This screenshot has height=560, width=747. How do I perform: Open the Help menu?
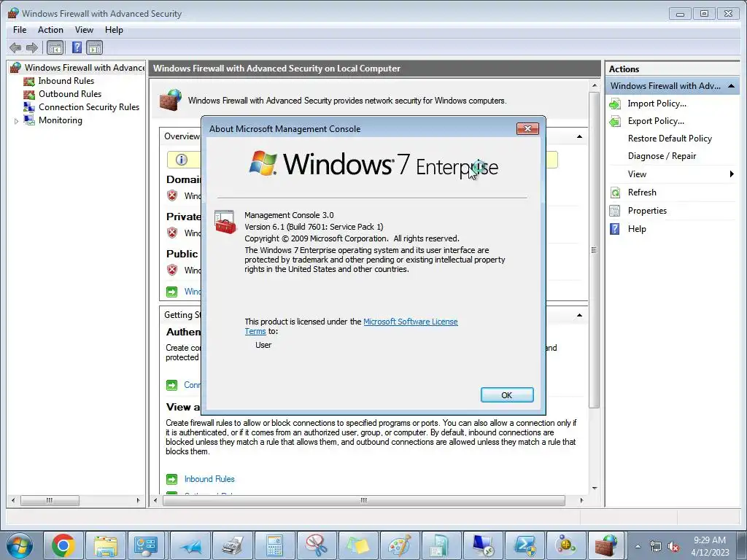click(114, 29)
